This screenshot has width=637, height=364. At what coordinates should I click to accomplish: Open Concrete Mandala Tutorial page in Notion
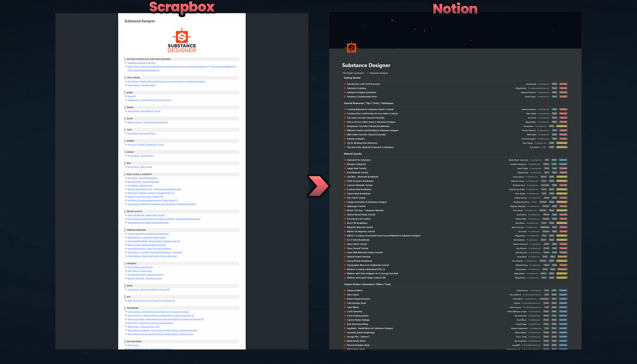pyautogui.click(x=359, y=185)
